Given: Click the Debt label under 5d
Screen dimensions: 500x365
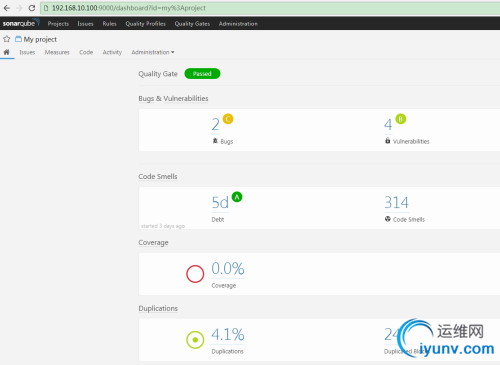Looking at the screenshot, I should (x=218, y=219).
